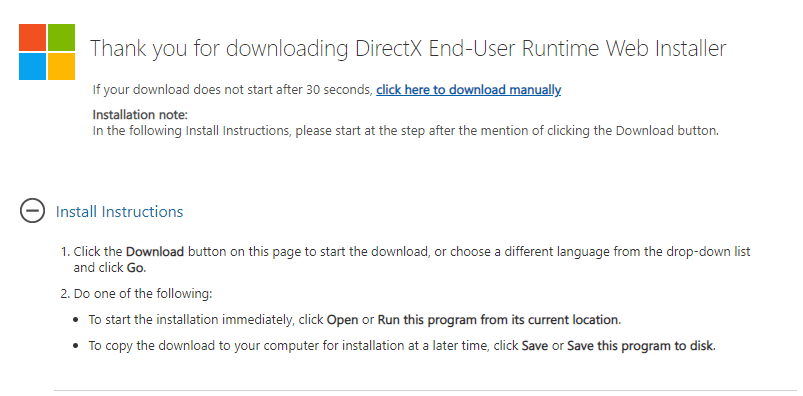This screenshot has height=396, width=803.
Task: Click the bold standalone word 'Save'
Action: (535, 346)
